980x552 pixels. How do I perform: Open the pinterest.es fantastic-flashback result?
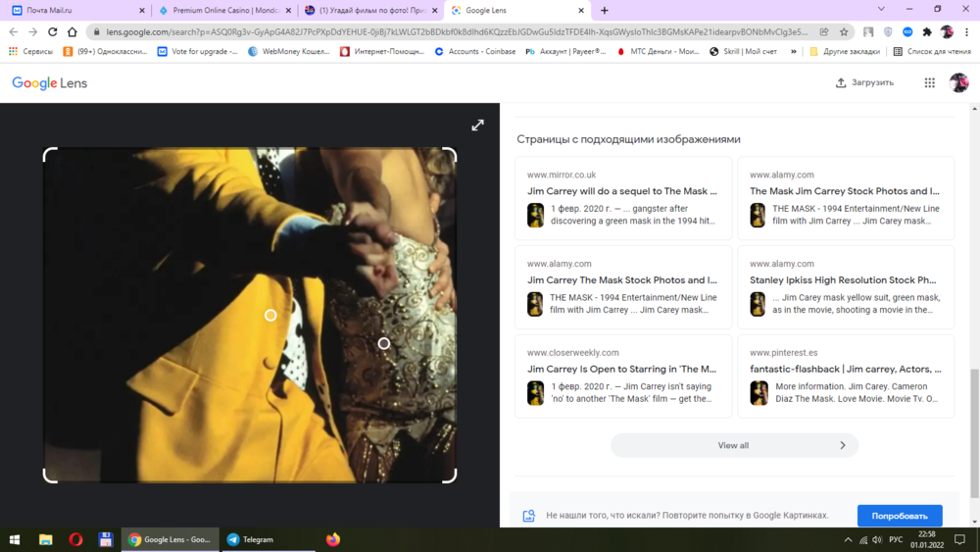point(846,376)
